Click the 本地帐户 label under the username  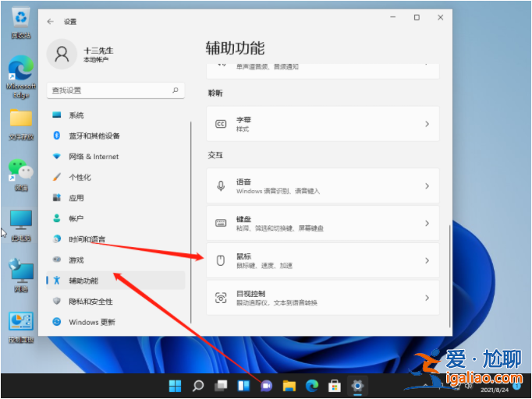(96, 60)
